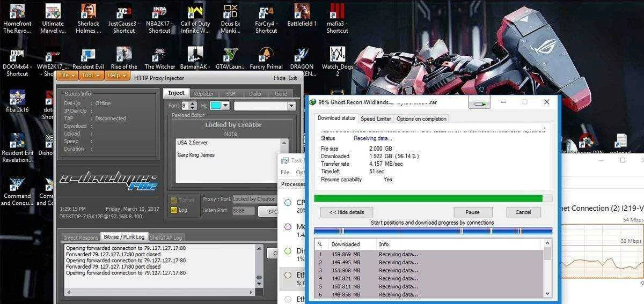Select connection row 4 with 140.821 MB
This screenshot has width=644, height=304.
(429, 278)
